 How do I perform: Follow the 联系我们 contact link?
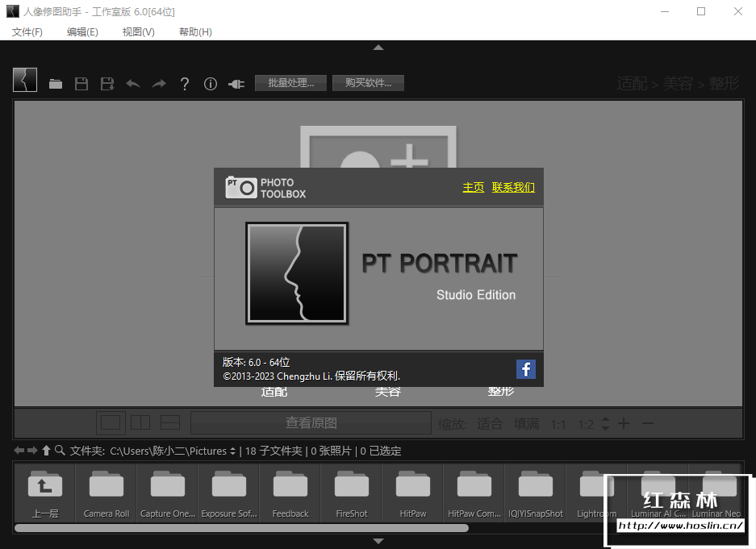click(x=513, y=187)
